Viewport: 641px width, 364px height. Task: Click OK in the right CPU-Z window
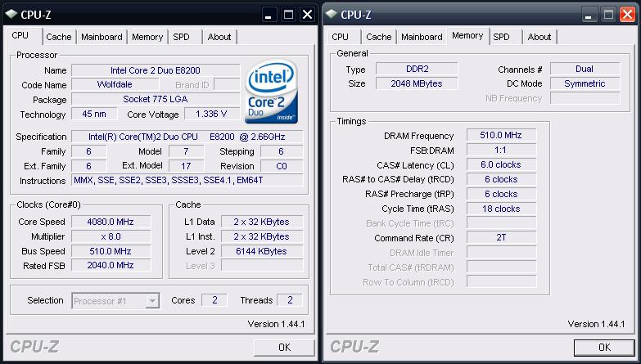pyautogui.click(x=605, y=348)
